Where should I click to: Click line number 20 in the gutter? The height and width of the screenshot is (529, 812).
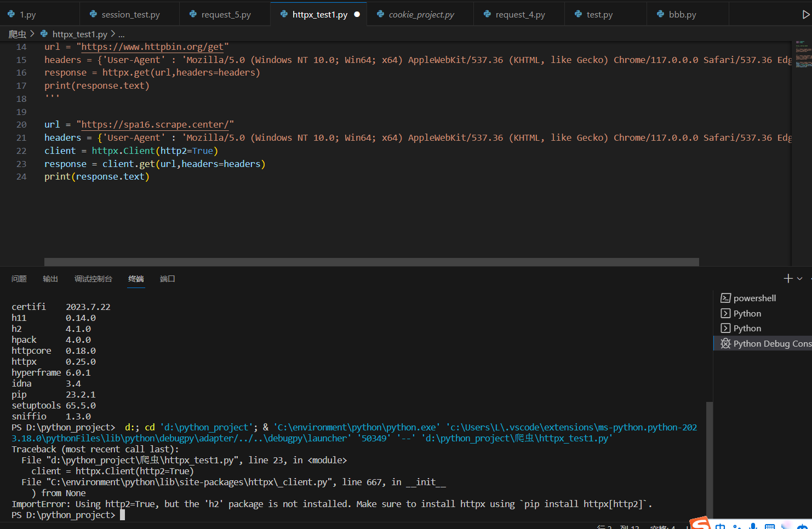click(21, 125)
